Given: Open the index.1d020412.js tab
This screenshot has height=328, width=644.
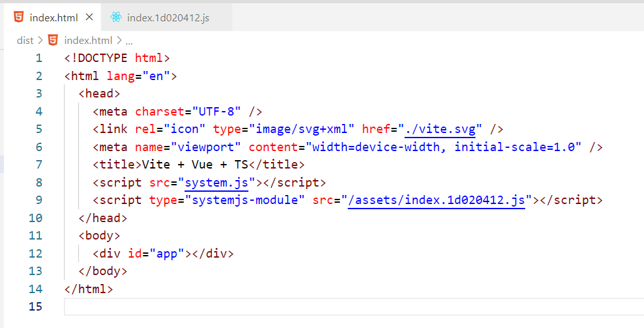Looking at the screenshot, I should pos(168,17).
